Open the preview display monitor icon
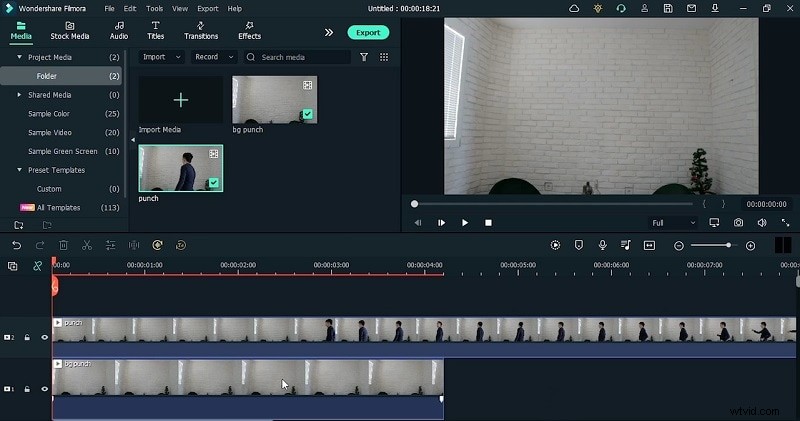The height and width of the screenshot is (421, 800). (x=714, y=222)
